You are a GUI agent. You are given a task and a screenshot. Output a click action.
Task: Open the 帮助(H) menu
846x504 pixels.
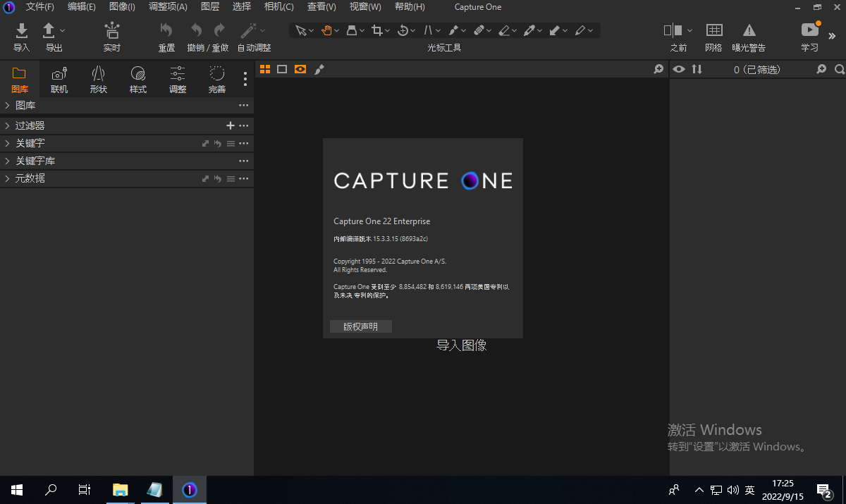click(410, 7)
